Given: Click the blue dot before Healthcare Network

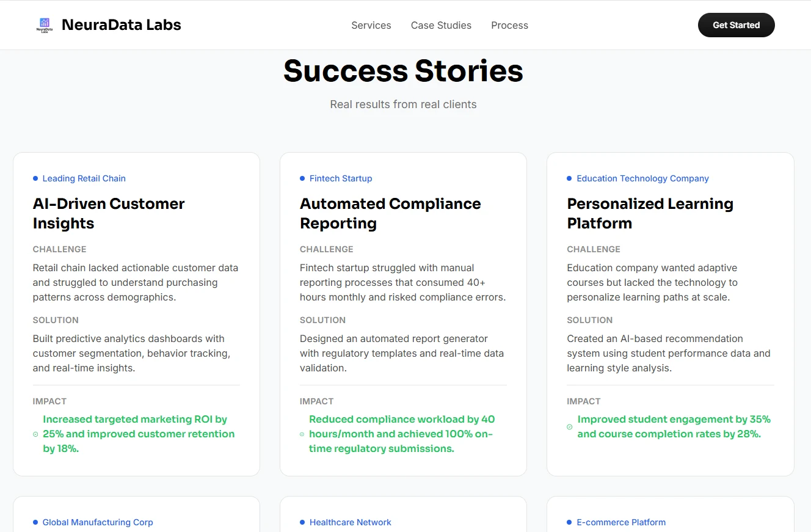Looking at the screenshot, I should (302, 522).
